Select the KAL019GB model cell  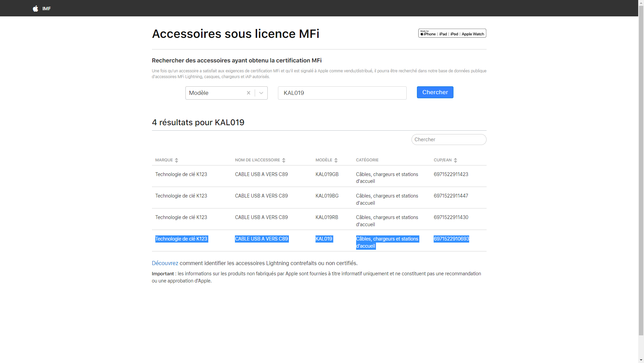click(327, 174)
